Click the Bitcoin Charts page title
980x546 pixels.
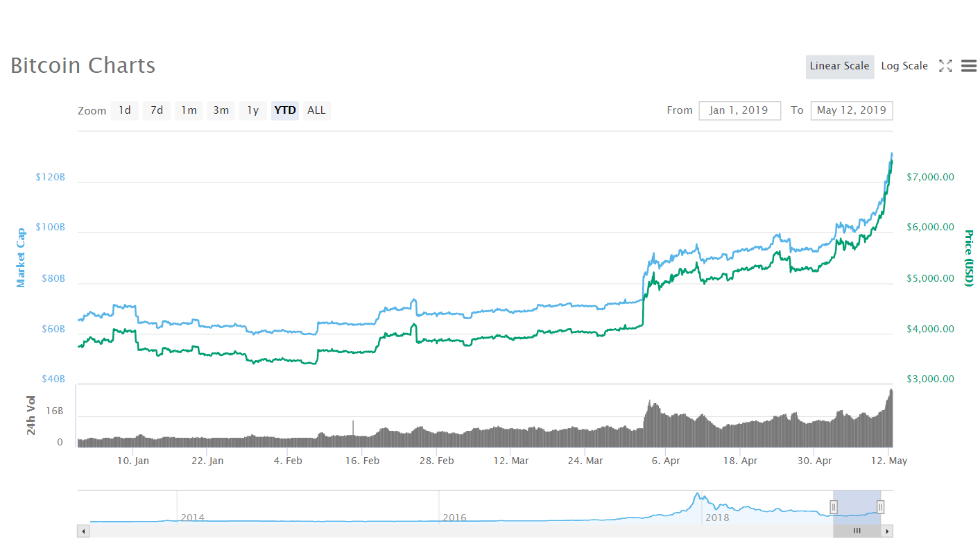[x=82, y=65]
